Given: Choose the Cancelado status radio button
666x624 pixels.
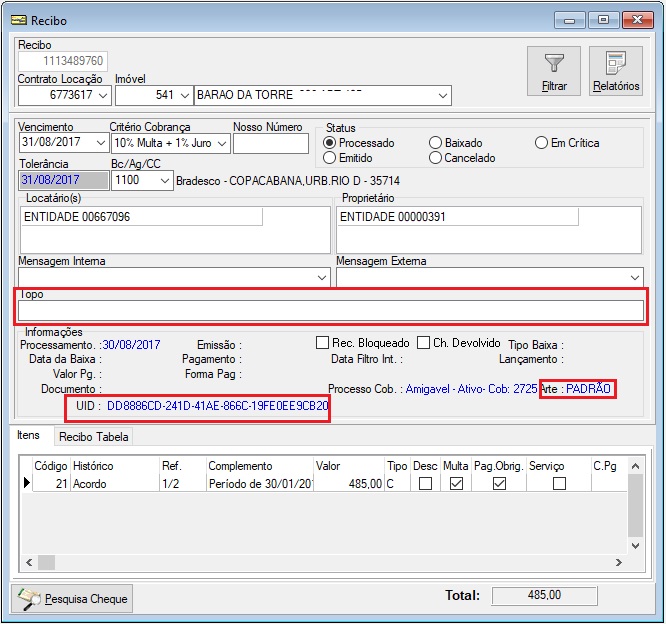Looking at the screenshot, I should pos(435,158).
